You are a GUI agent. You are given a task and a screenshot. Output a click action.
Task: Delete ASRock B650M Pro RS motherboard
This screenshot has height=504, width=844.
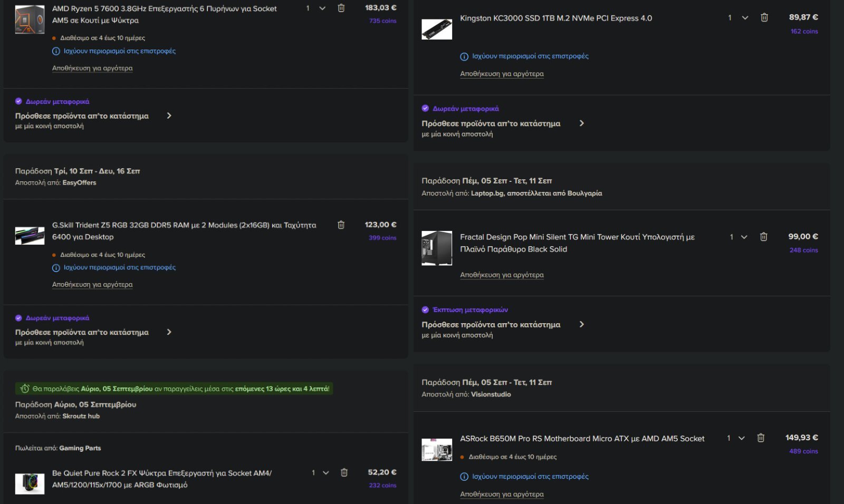[761, 438]
